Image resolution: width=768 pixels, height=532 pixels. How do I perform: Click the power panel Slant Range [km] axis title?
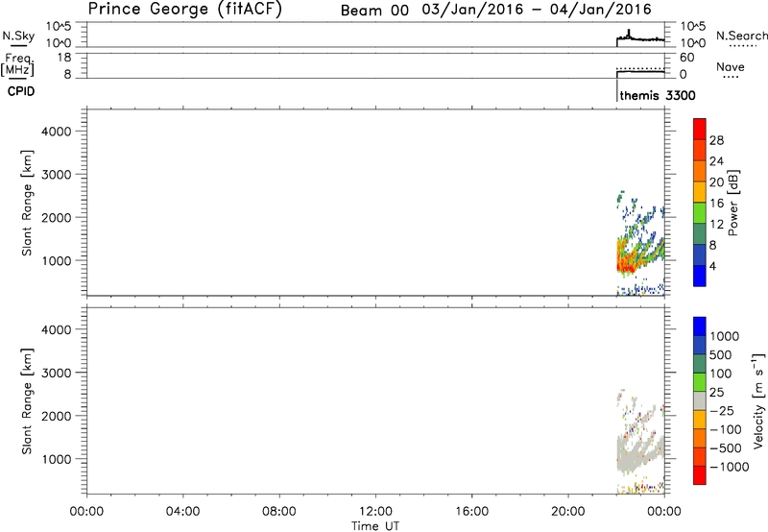[27, 203]
